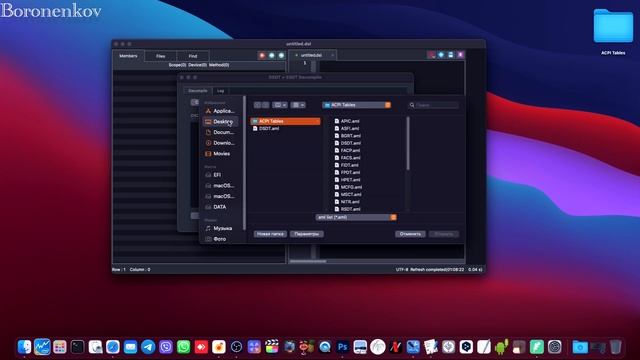Select the EFI volume in the sidebar
Screen dimensions: 640x360
220,175
